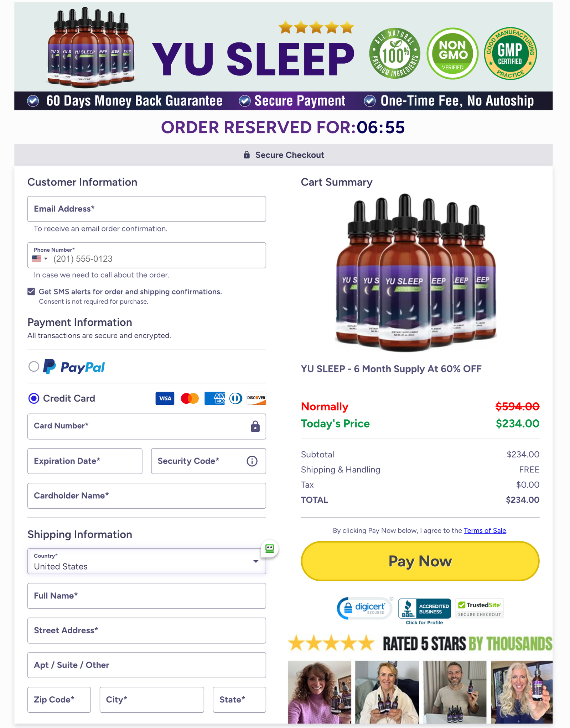
Task: Open the BBB Accredited Business profile badge
Action: (424, 612)
